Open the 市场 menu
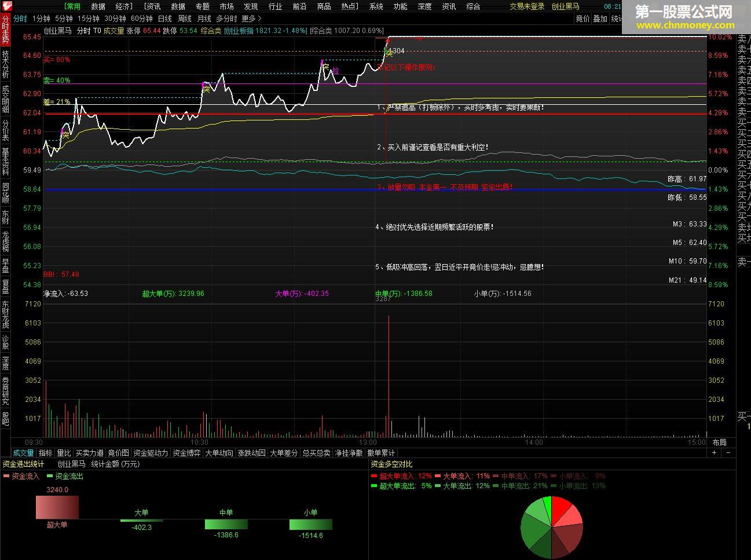This screenshot has width=751, height=560. click(227, 6)
